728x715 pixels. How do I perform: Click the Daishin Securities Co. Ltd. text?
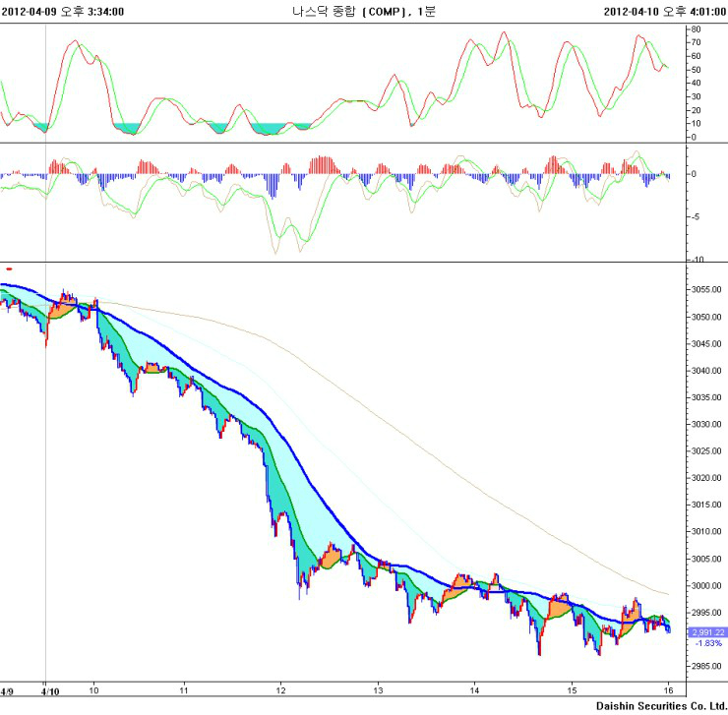658,706
